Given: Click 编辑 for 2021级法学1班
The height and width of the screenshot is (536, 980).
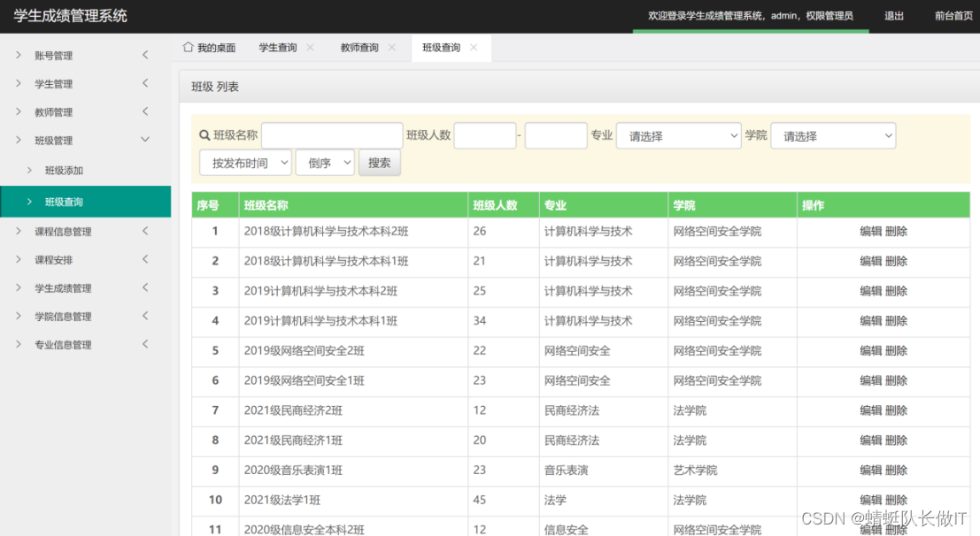Looking at the screenshot, I should 871,500.
